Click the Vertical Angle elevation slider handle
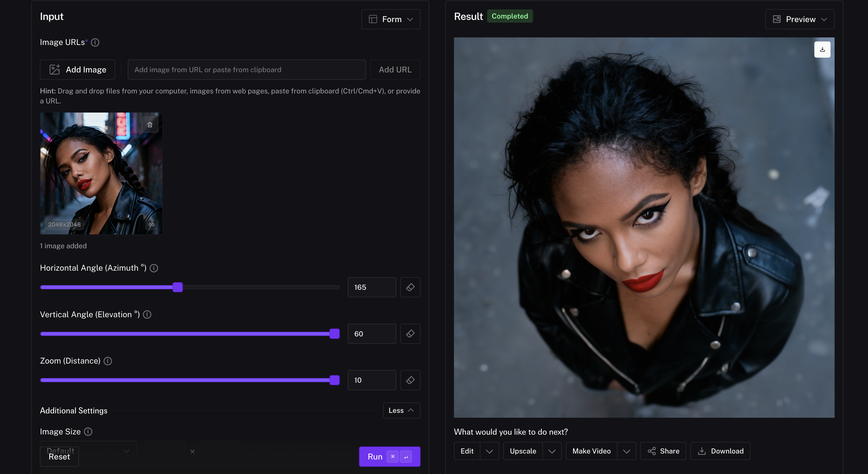The width and height of the screenshot is (868, 474). pos(334,334)
